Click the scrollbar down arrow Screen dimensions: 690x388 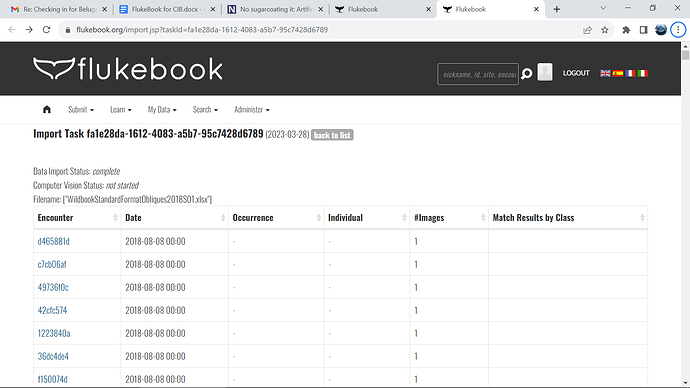[685, 383]
